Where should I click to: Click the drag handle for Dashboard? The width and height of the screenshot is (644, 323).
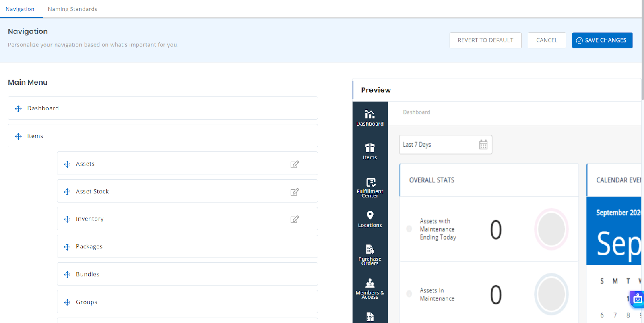18,109
